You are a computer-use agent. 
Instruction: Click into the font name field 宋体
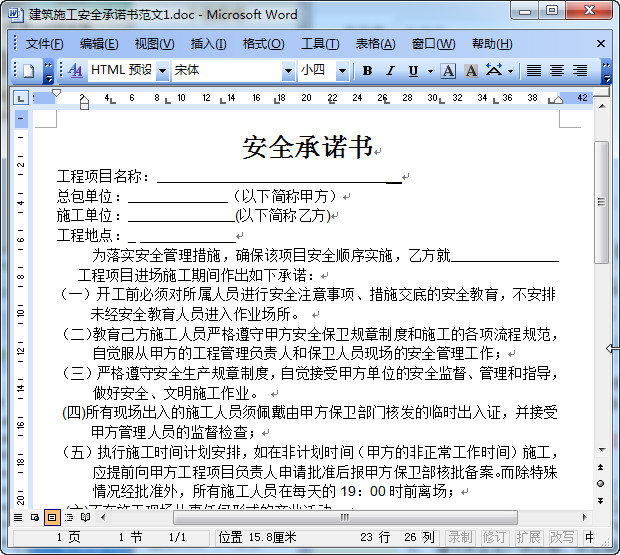[x=227, y=71]
